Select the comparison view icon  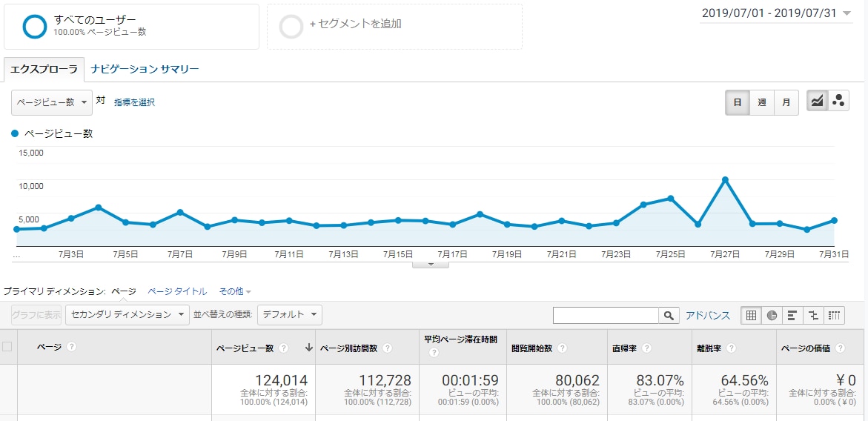[813, 315]
